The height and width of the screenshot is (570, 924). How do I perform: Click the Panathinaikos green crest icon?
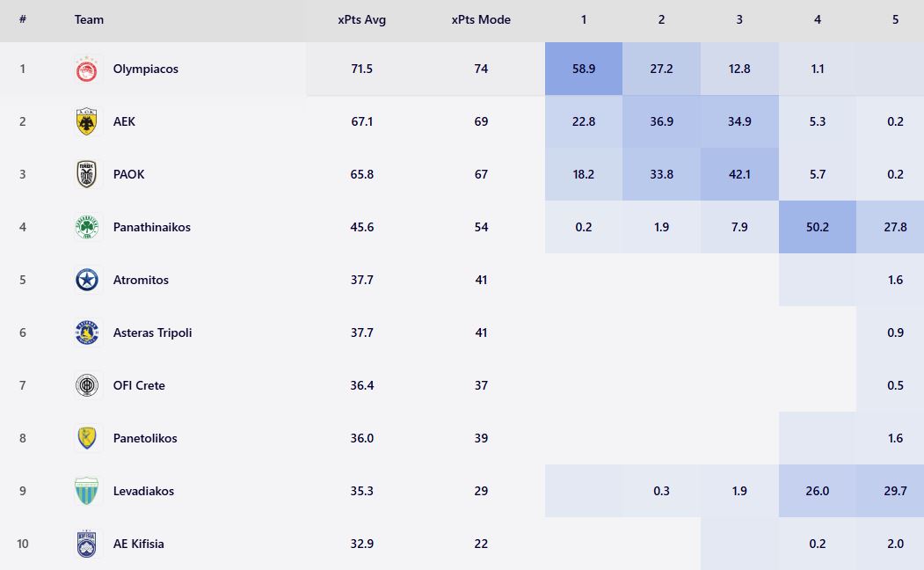[x=86, y=227]
